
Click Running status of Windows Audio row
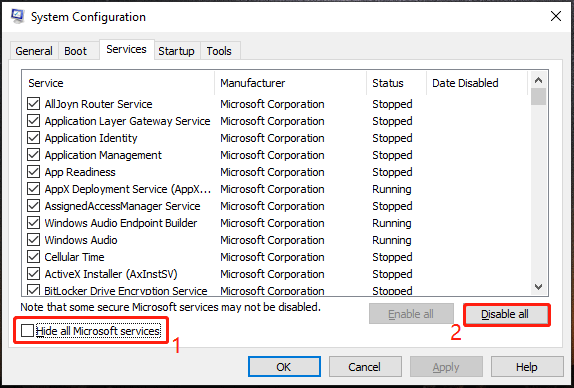coord(392,240)
